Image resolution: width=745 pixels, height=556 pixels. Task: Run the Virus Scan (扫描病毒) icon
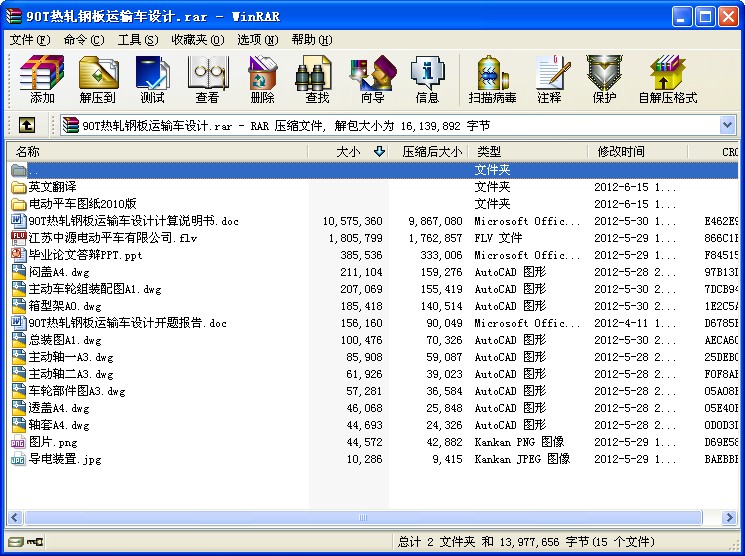pyautogui.click(x=492, y=78)
